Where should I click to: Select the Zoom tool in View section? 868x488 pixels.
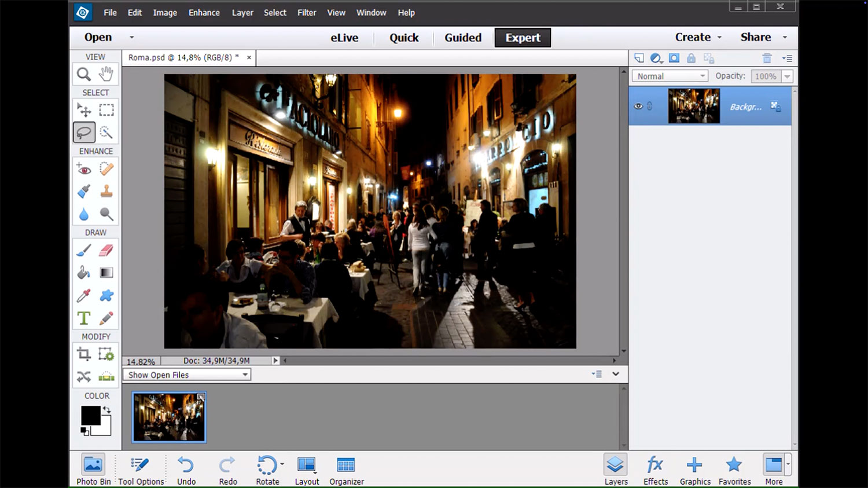click(x=84, y=74)
